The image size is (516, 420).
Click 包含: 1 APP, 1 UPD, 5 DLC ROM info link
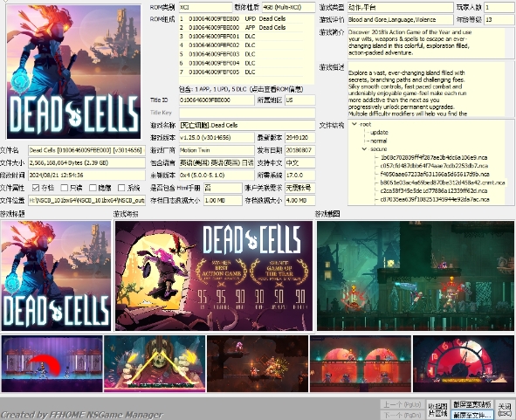(241, 89)
